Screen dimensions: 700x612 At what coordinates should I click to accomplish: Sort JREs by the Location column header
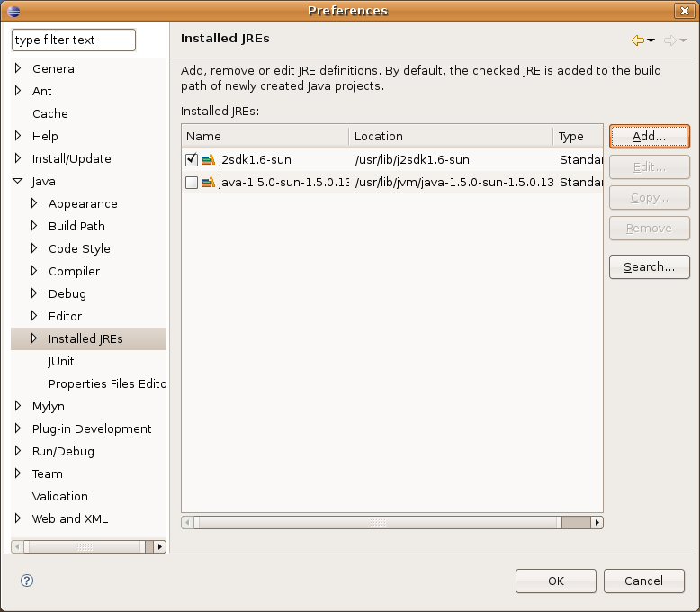[x=450, y=137]
